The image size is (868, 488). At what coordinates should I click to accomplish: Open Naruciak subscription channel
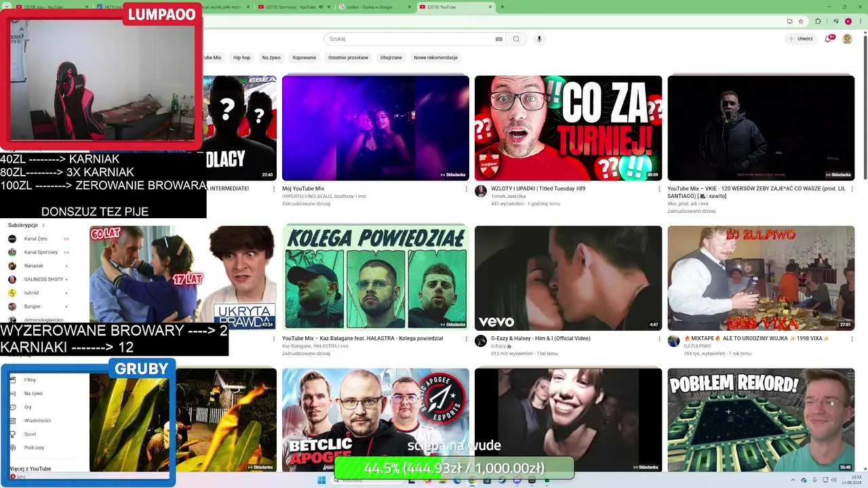[39, 266]
